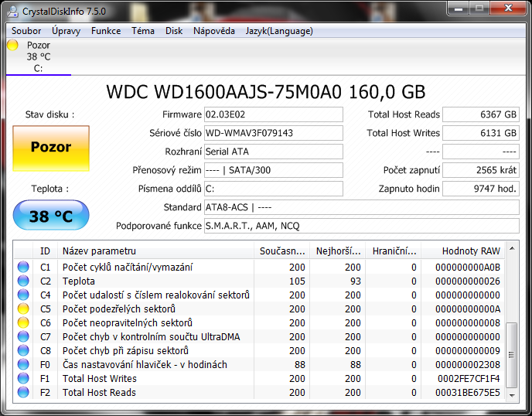This screenshot has width=532, height=416.
Task: Click the Podporované funkce field S.M.A.R.T., AAM, NCQ
Action: [x=362, y=226]
